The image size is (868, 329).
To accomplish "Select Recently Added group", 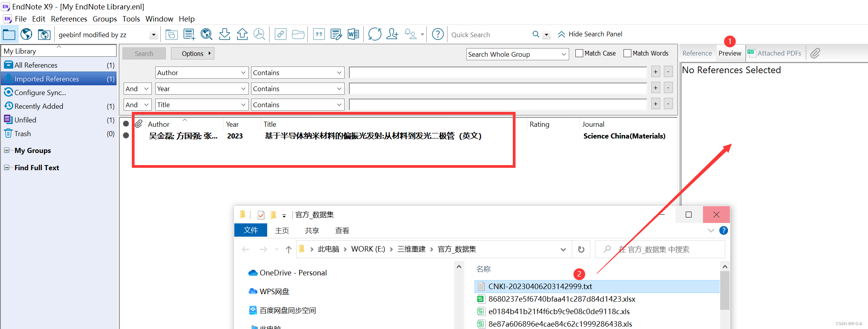I will (x=59, y=106).
